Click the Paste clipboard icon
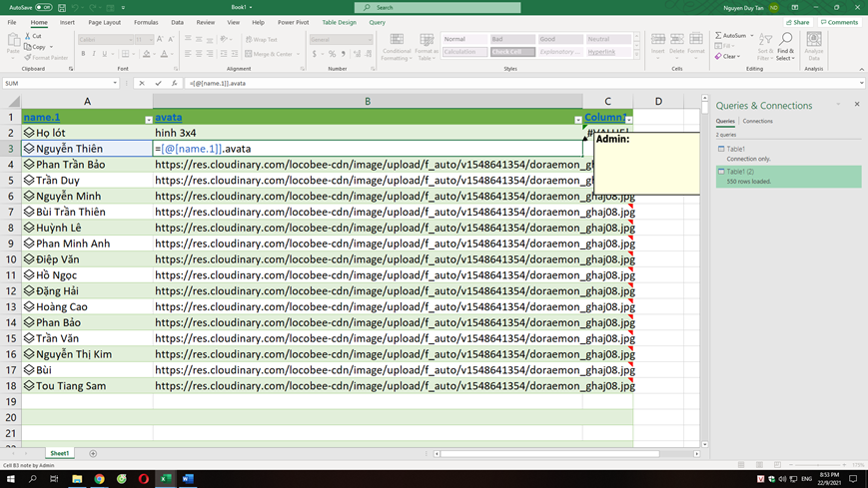 tap(13, 40)
